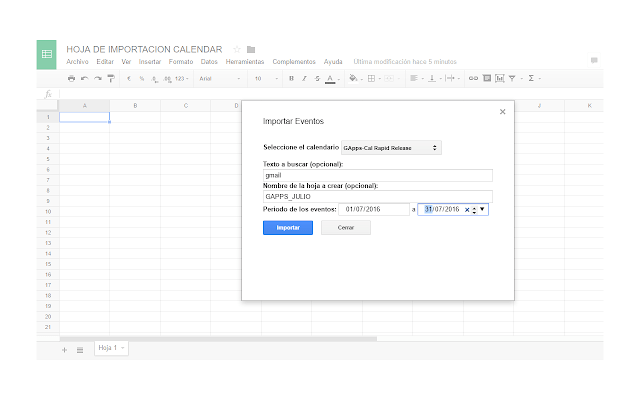Open the end date calendar picker arrow
The image size is (640, 400).
[482, 209]
